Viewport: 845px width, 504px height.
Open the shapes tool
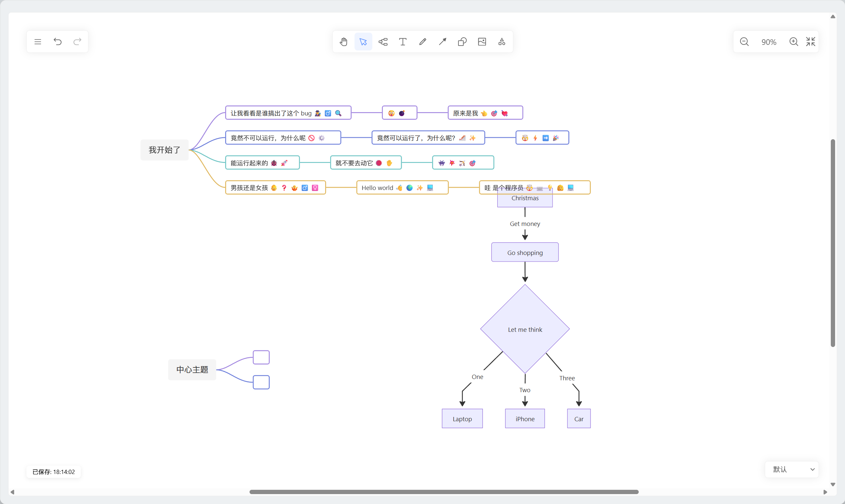462,42
